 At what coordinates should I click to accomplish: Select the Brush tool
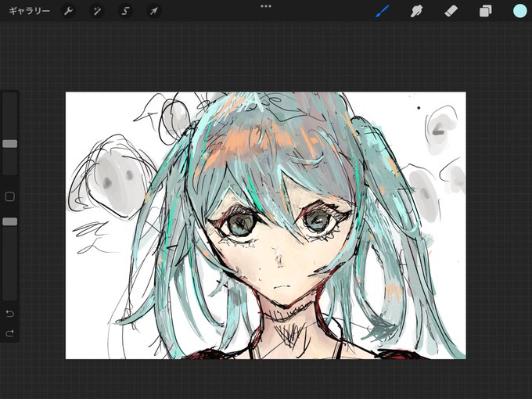click(383, 11)
